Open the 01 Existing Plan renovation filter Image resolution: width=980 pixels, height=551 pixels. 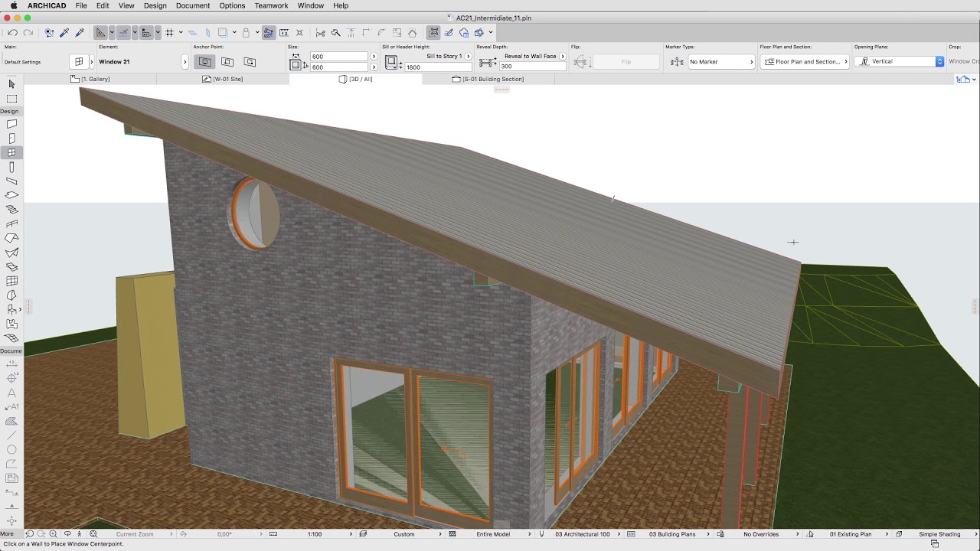[x=851, y=534]
